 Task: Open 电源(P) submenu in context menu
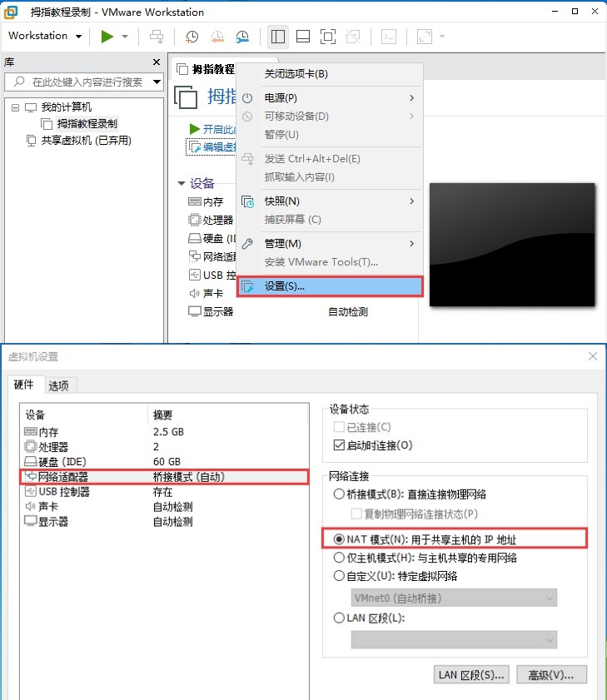click(x=330, y=97)
